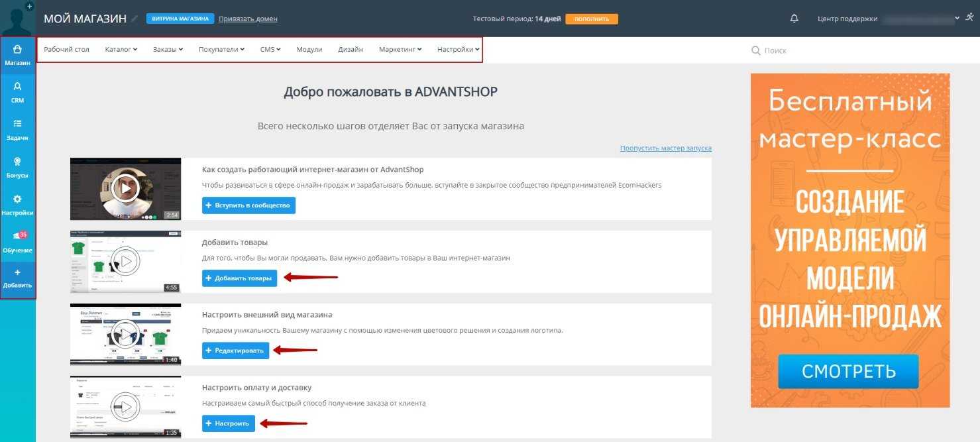Open Бонусы in the left sidebar
Viewport: 980px width, 442px height.
(18, 168)
